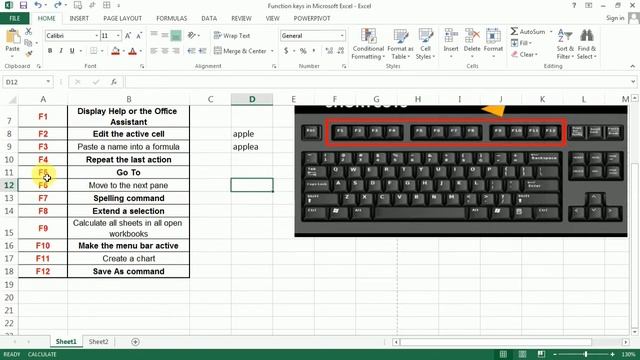
Task: Click Decrease Decimal icon
Action: 340,51
